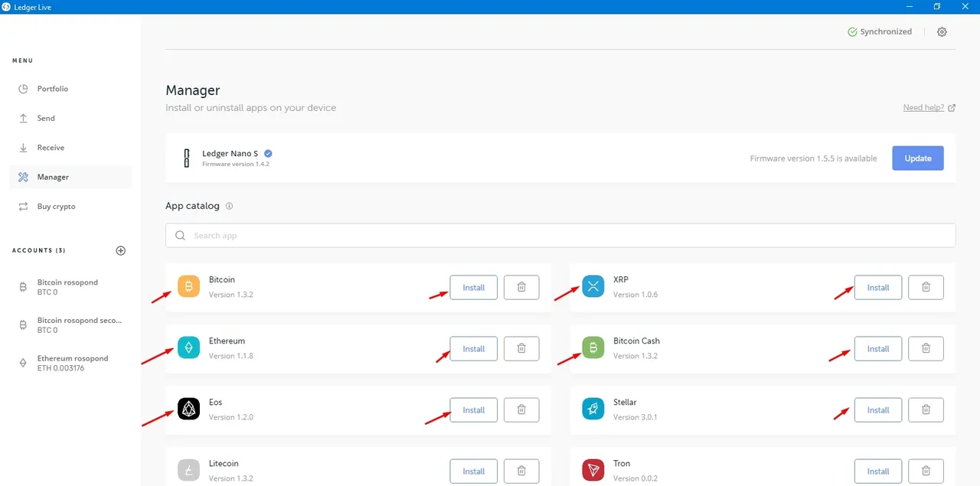Click the App catalog info icon
Viewport: 980px width, 486px height.
(229, 206)
